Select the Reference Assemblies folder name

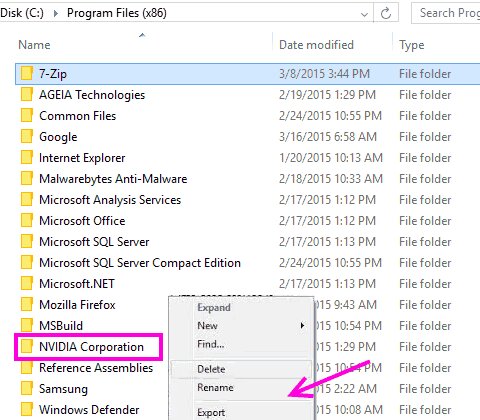point(96,368)
